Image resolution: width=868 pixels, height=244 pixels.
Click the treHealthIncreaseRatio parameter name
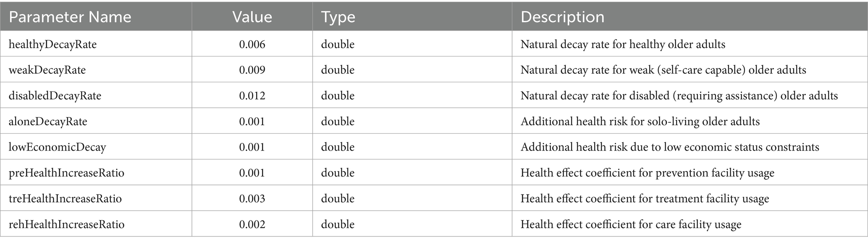pos(65,198)
